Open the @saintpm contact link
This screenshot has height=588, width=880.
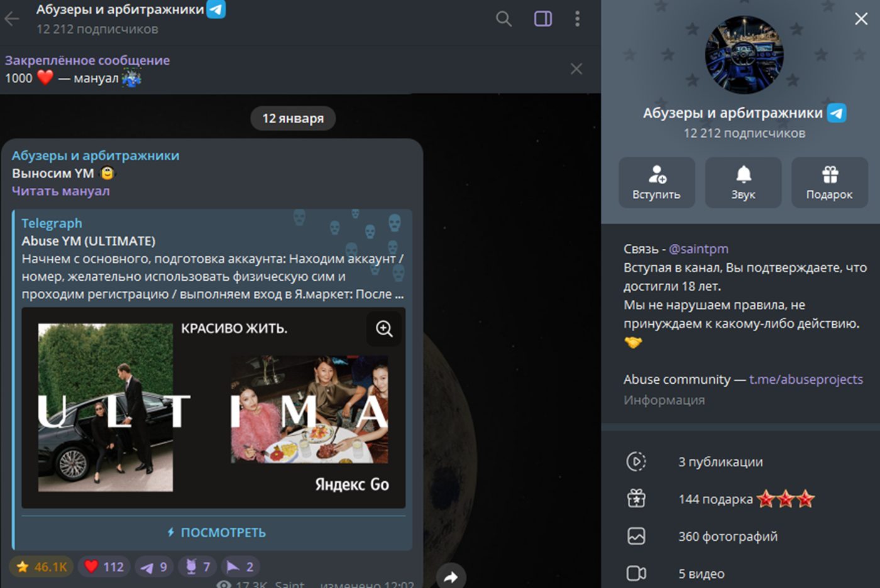(x=698, y=249)
